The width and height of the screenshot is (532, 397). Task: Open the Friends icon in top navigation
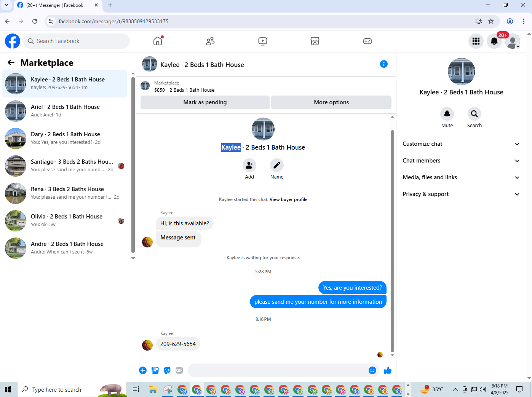point(210,41)
